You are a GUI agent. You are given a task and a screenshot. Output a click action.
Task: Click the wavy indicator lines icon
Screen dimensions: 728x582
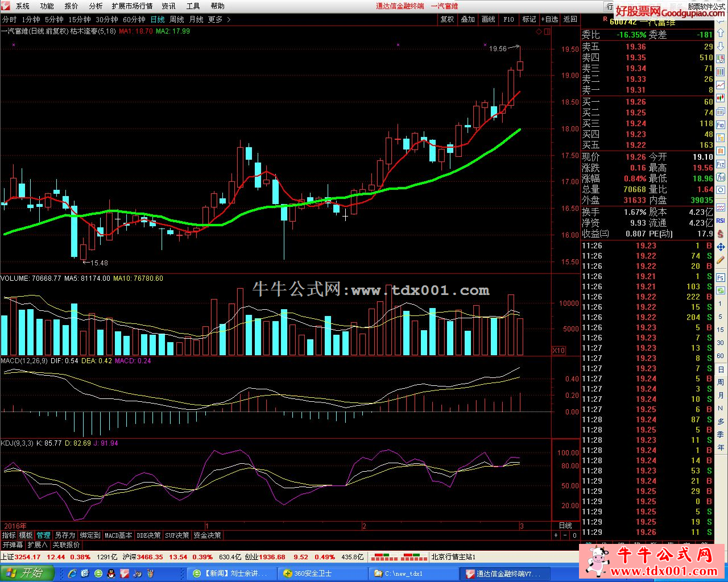point(721,208)
